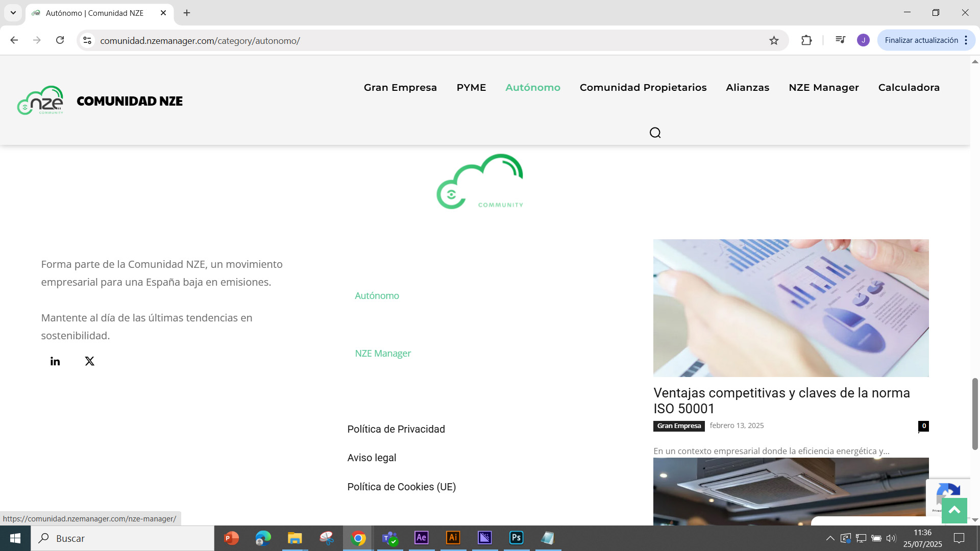Viewport: 980px width, 551px height.
Task: Open the site search magnifier icon
Action: (655, 133)
